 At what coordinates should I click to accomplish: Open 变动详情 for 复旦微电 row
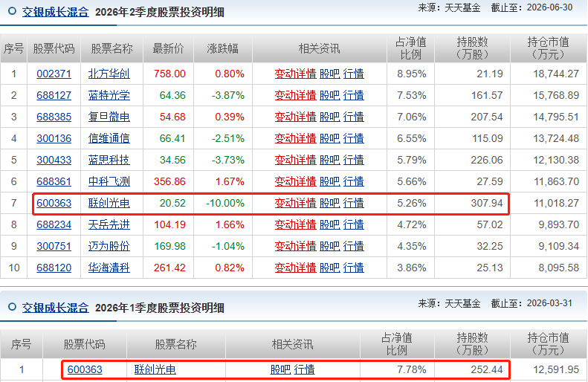(x=296, y=117)
